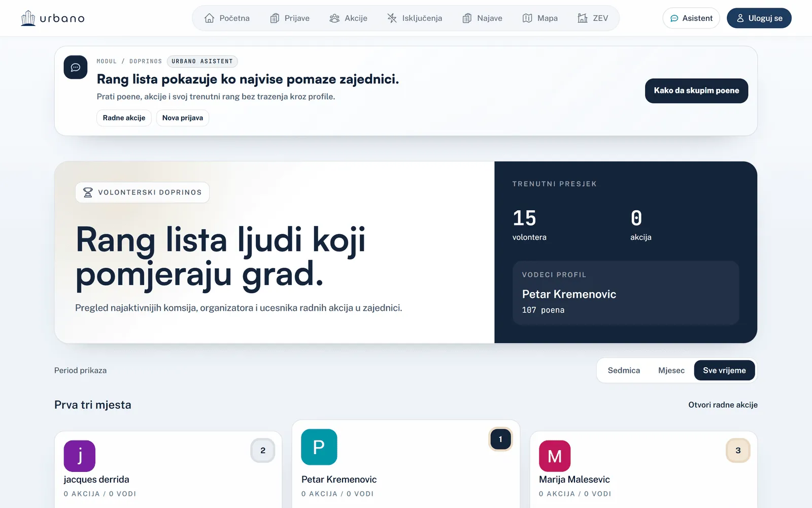812x508 pixels.
Task: Click the Uloguj se button
Action: point(759,18)
